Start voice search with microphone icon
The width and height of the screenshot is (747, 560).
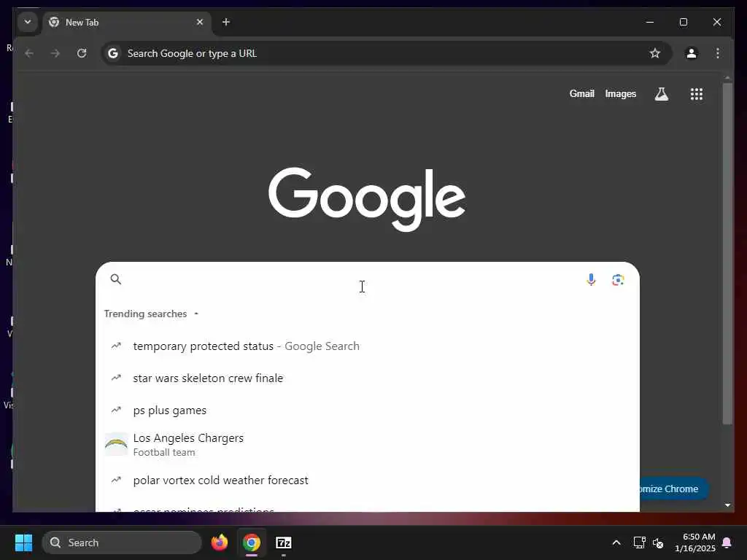point(591,279)
